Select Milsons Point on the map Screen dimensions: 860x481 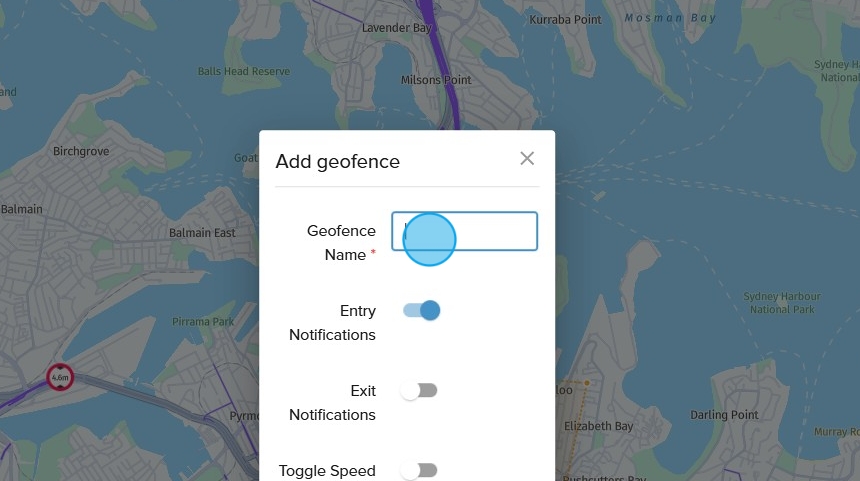pyautogui.click(x=436, y=80)
